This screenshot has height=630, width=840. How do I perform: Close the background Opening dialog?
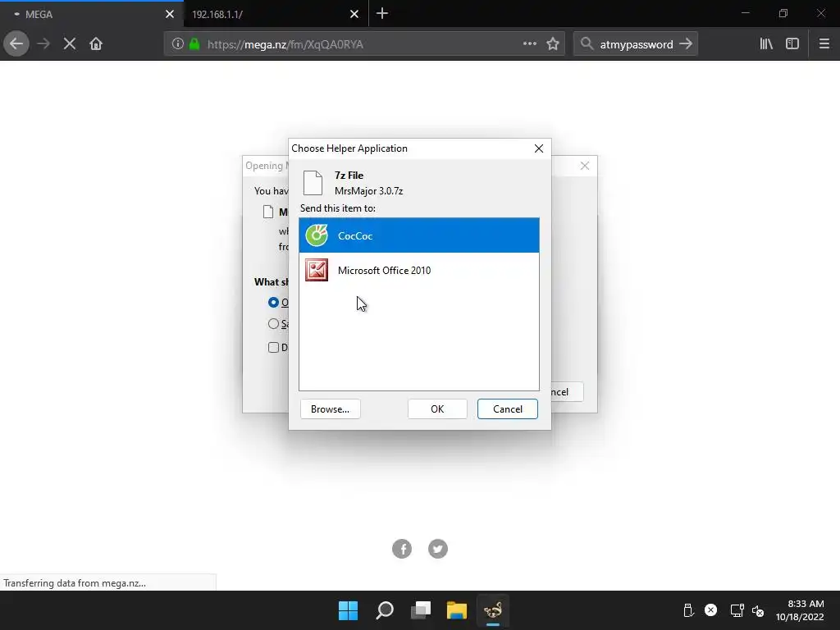(585, 166)
